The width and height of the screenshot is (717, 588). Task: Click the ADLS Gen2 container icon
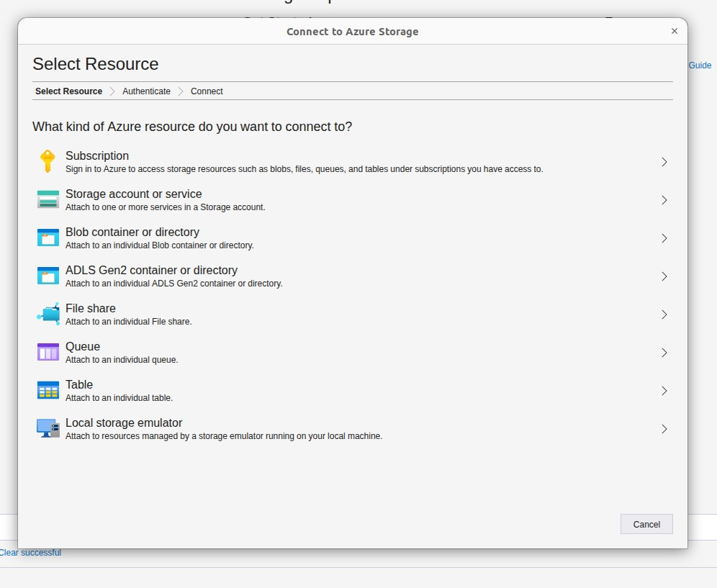(48, 276)
